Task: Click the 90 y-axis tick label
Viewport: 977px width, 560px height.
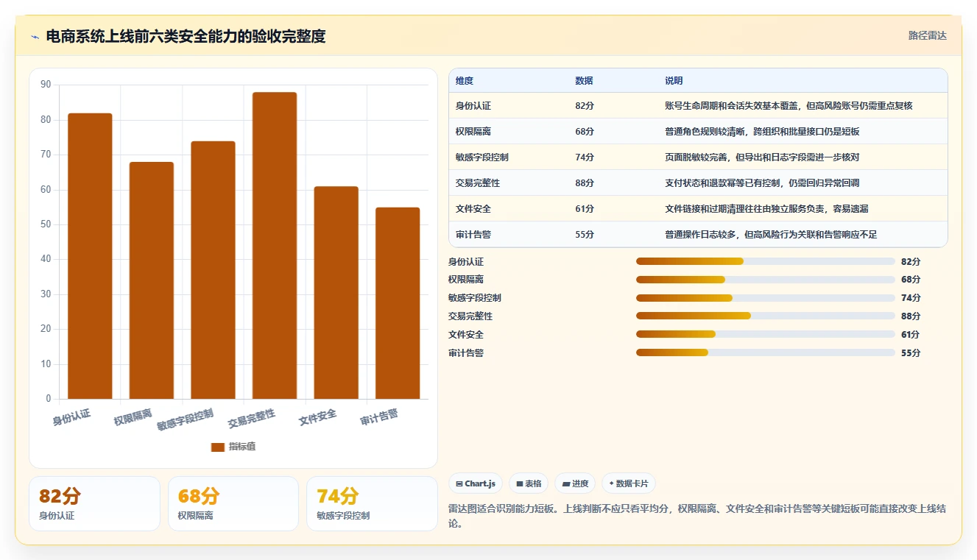Action: (x=46, y=85)
